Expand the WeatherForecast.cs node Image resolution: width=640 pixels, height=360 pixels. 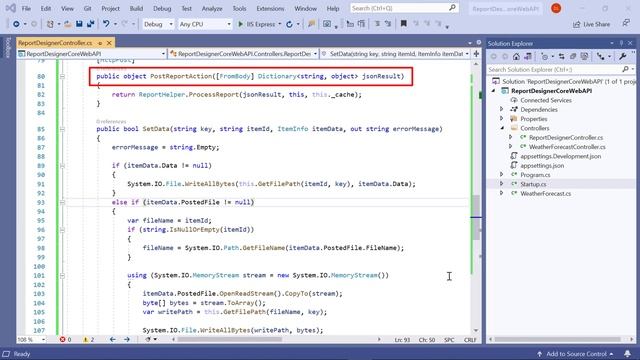tap(502, 193)
